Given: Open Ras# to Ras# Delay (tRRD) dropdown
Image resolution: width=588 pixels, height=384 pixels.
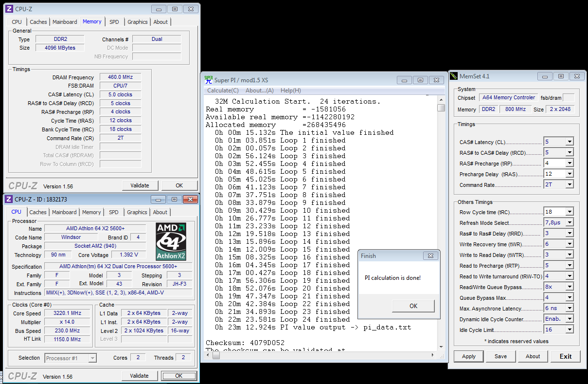Looking at the screenshot, I should pos(569,233).
